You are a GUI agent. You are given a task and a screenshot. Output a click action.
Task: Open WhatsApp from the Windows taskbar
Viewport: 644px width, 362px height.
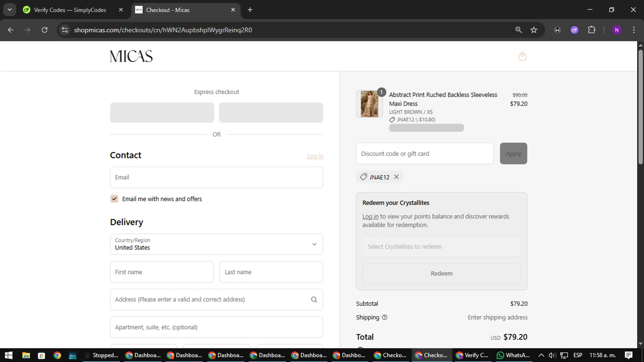513,355
